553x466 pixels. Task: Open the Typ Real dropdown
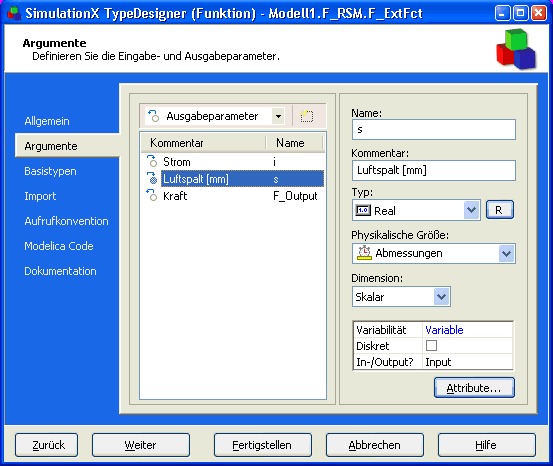coord(472,210)
